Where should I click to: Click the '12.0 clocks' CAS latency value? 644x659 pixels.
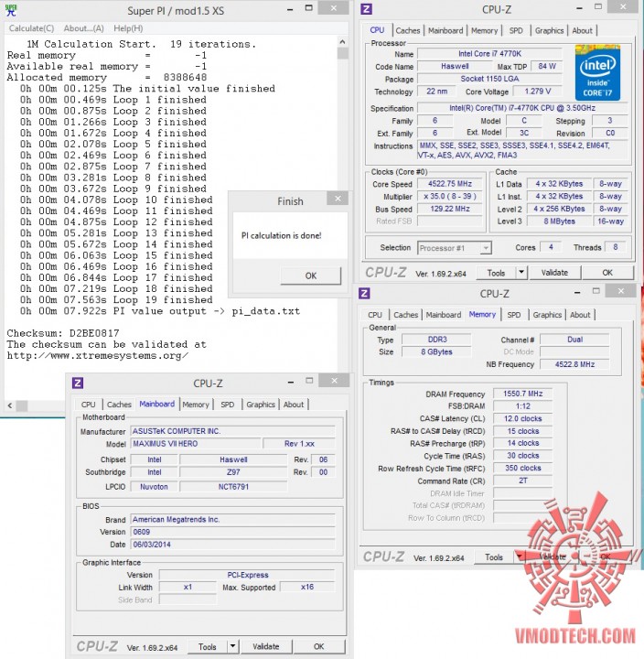(x=522, y=418)
